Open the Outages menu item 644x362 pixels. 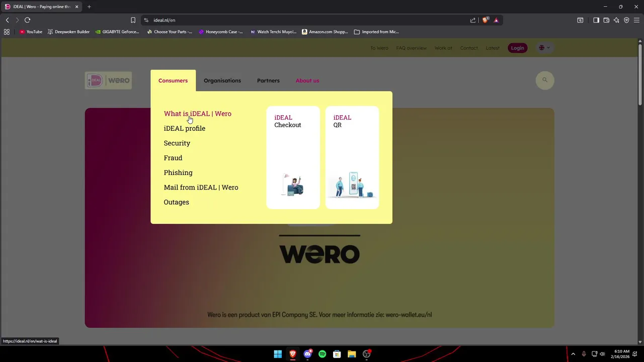click(176, 202)
